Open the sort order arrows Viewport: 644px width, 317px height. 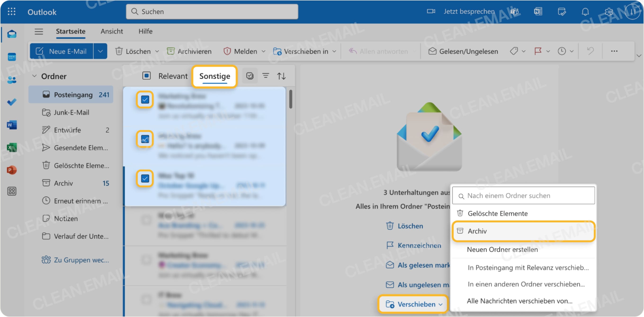pos(281,76)
